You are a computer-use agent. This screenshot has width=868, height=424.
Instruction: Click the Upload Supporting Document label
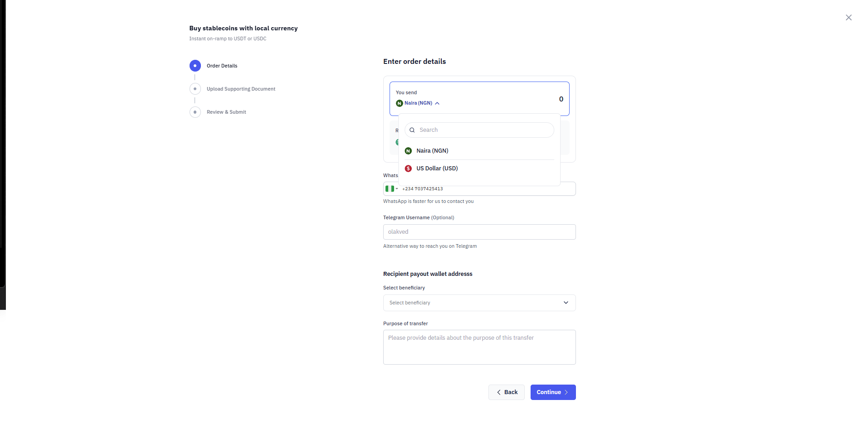pyautogui.click(x=241, y=89)
